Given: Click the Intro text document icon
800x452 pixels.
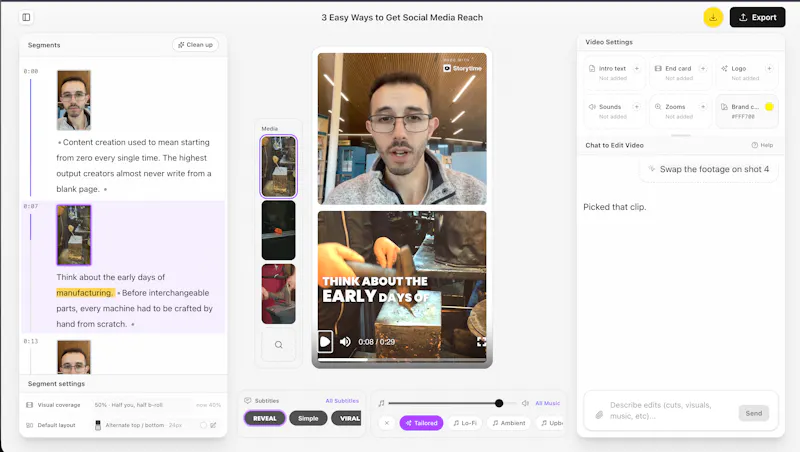Looking at the screenshot, I should [592, 68].
